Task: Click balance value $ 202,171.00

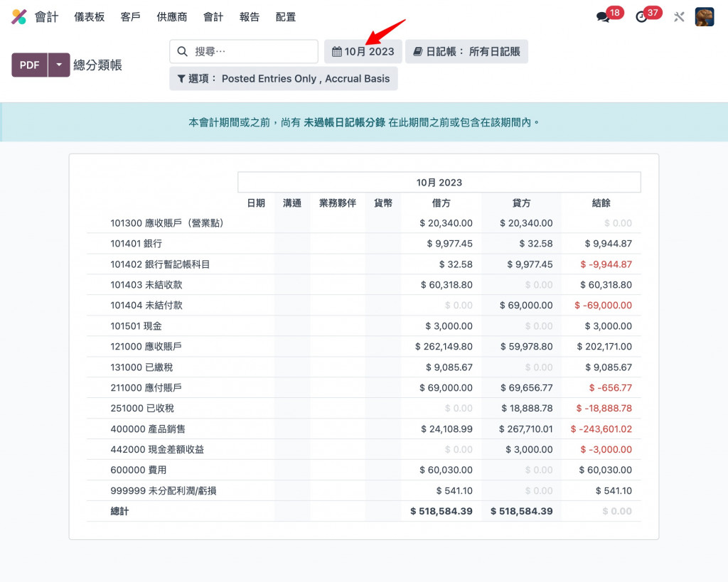Action: 604,347
